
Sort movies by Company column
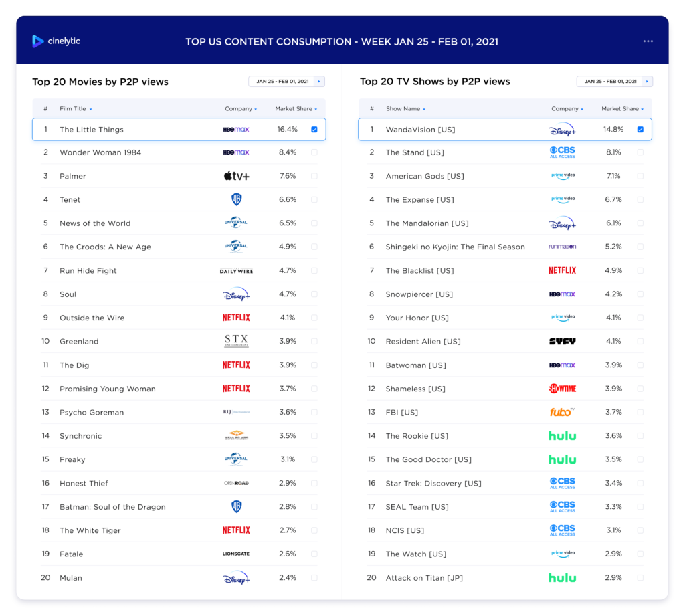click(x=241, y=109)
